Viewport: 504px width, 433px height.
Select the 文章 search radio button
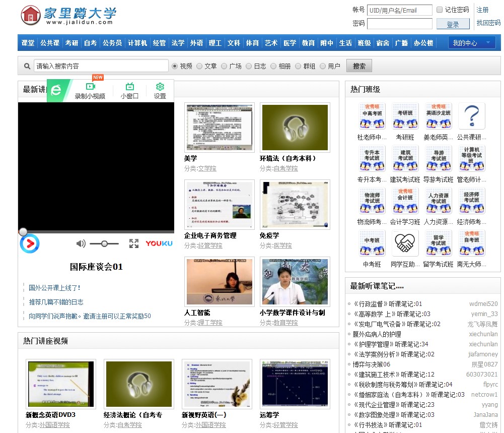(x=199, y=65)
